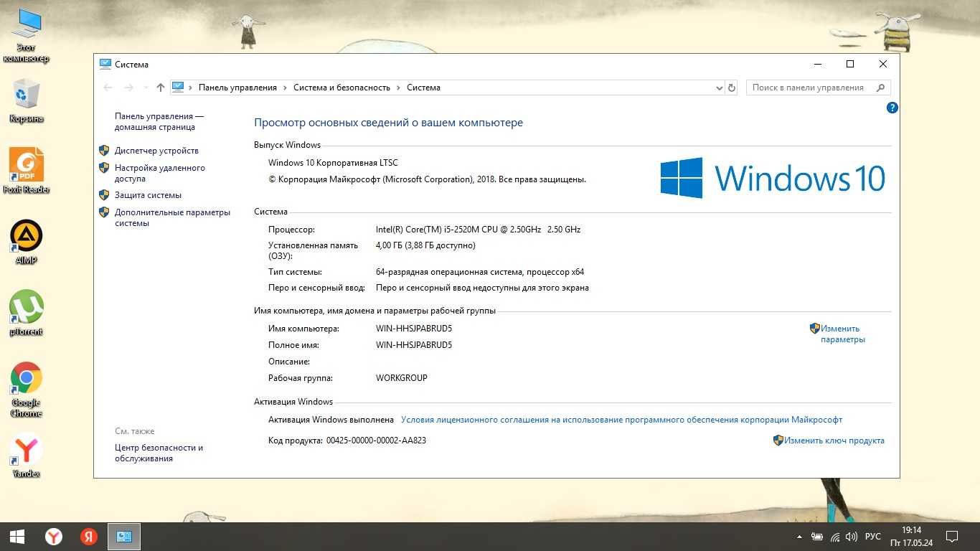
Task: Launch AIMP desktop shortcut
Action: tap(27, 242)
